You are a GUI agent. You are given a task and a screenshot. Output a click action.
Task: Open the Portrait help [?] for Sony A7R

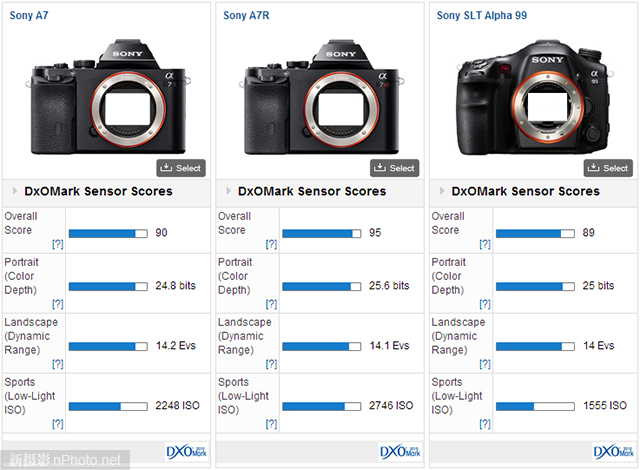(271, 304)
